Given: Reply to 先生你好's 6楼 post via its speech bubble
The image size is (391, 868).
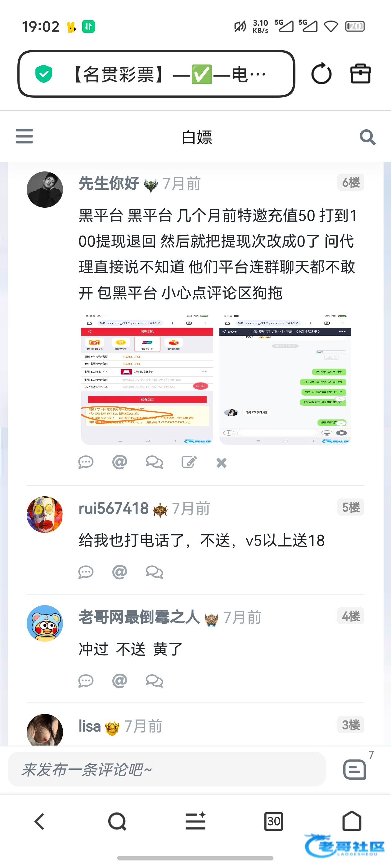Looking at the screenshot, I should [86, 462].
